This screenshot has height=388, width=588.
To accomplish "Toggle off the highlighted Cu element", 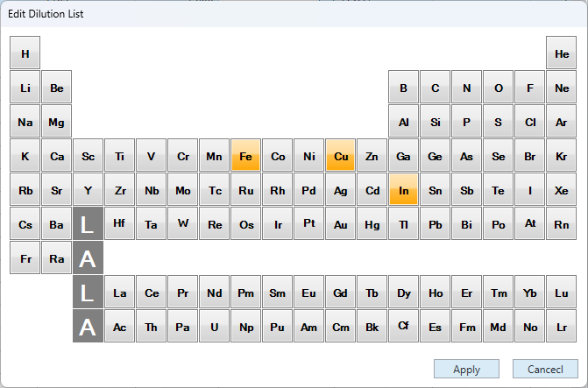I will (x=341, y=155).
